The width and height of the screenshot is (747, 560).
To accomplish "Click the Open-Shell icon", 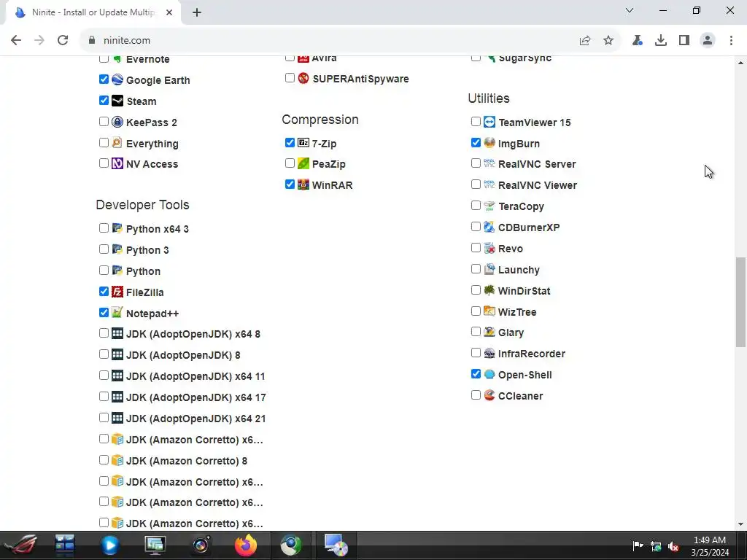I will (x=489, y=375).
